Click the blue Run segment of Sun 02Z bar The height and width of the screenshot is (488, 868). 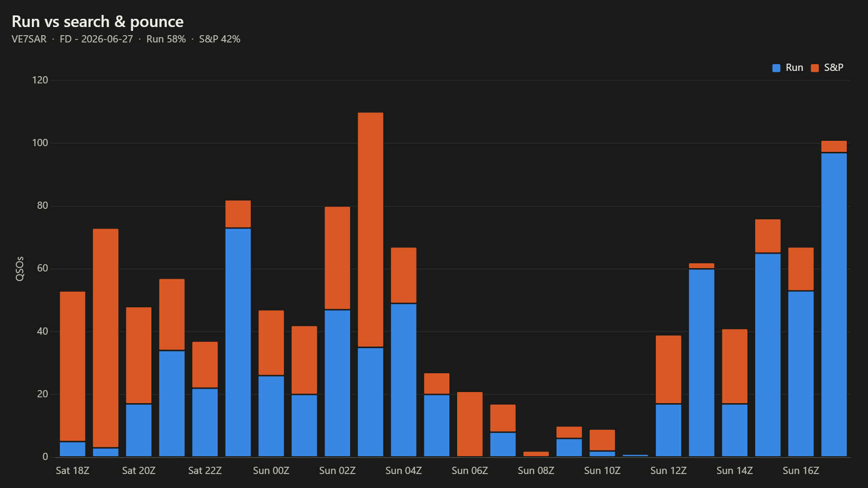338,383
